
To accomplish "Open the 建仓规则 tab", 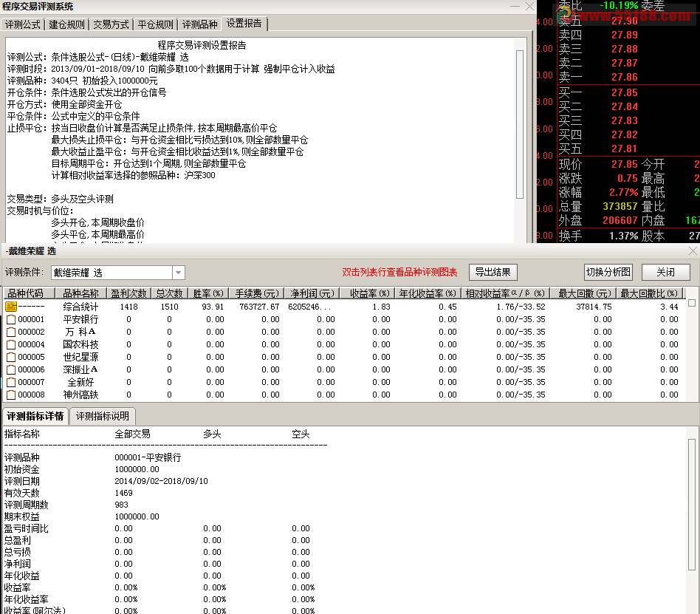I will click(67, 24).
